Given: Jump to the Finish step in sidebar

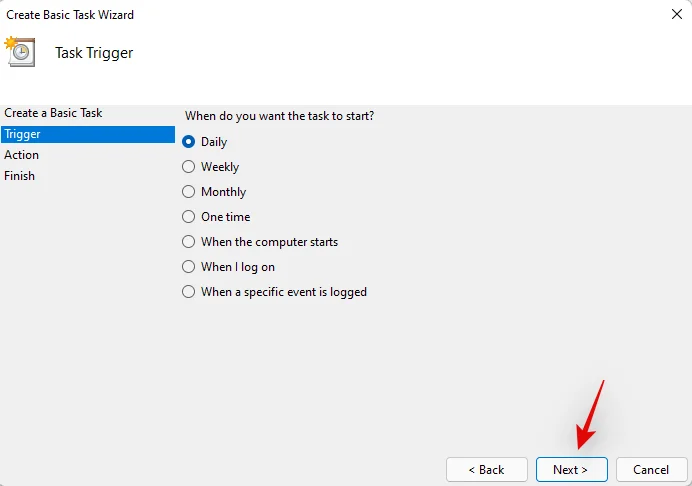Looking at the screenshot, I should pyautogui.click(x=20, y=176).
